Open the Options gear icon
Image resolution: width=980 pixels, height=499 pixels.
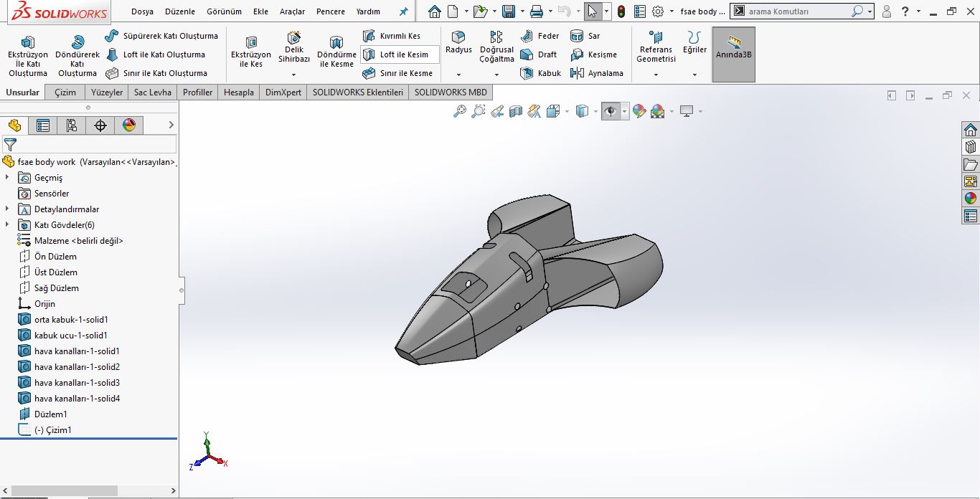[658, 11]
